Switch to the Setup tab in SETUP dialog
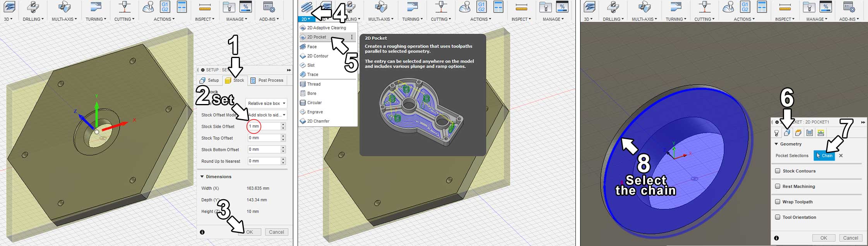The image size is (868, 246). pyautogui.click(x=209, y=80)
